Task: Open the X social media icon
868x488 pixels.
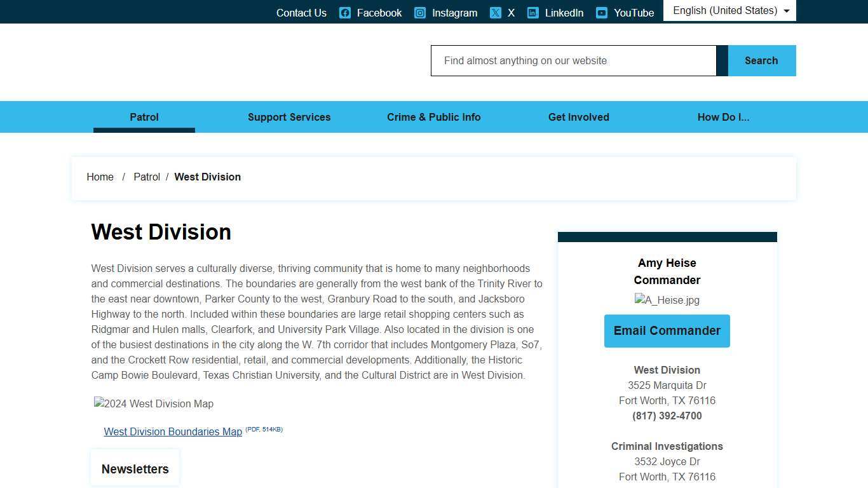Action: [x=496, y=13]
